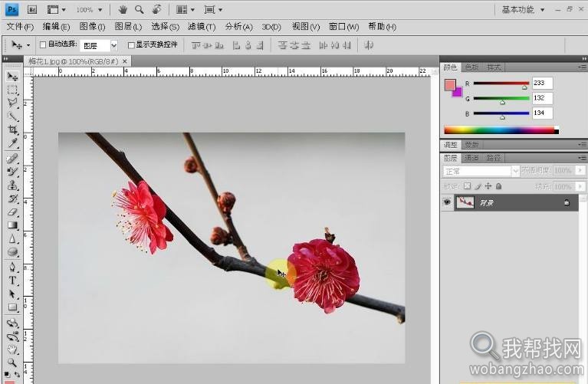Viewport: 588px width, 384px height.
Task: Select the Healing Brush tool
Action: [12, 159]
